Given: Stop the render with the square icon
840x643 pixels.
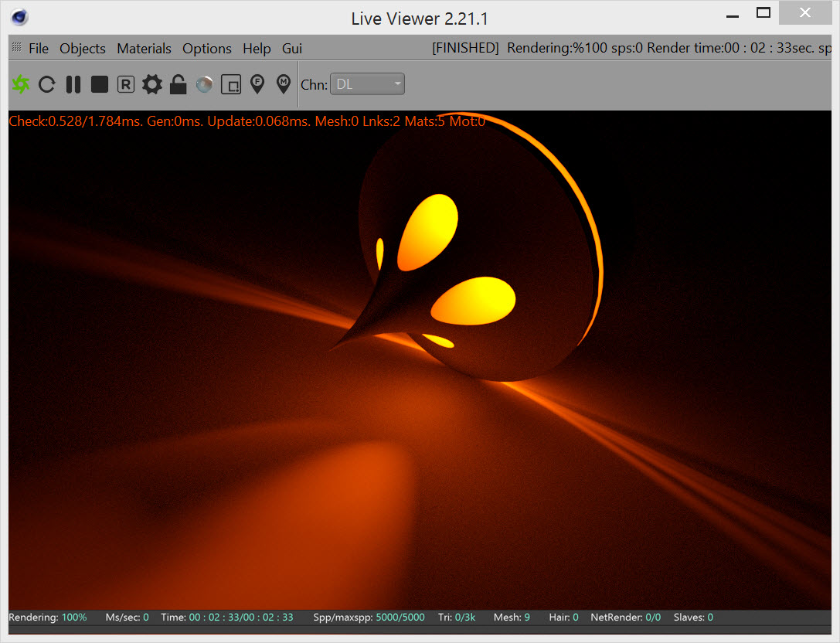Looking at the screenshot, I should (100, 84).
